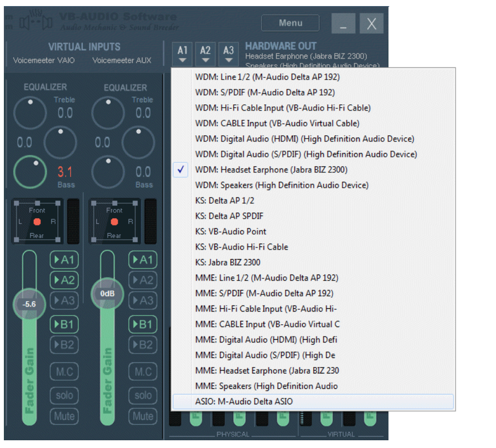Image resolution: width=496 pixels, height=448 pixels.
Task: Select WDM: S/PDIF (M-Audio Delta AP 192)
Action: tap(313, 92)
